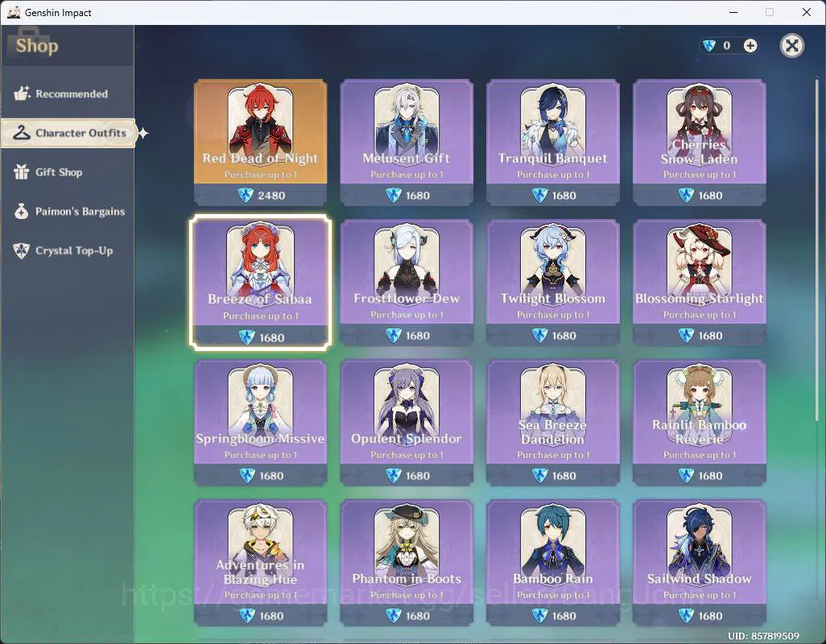
Task: Click the crystal icon under Blossoming Starlight
Action: (686, 336)
